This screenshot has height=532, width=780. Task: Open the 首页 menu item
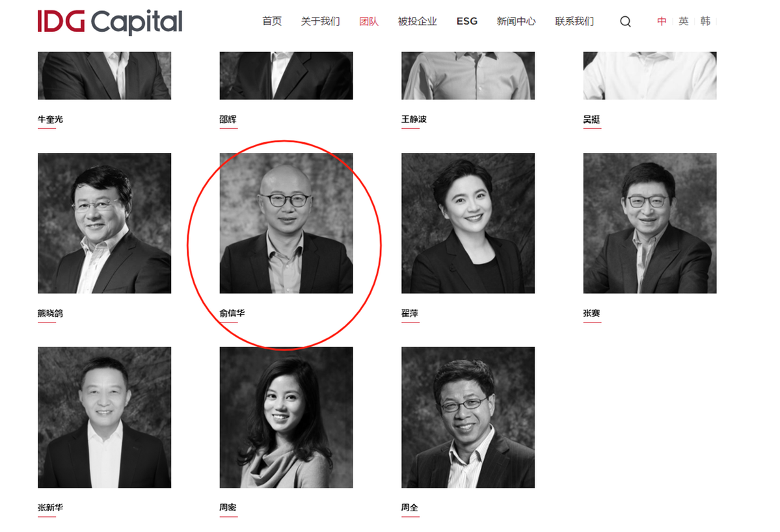click(272, 21)
